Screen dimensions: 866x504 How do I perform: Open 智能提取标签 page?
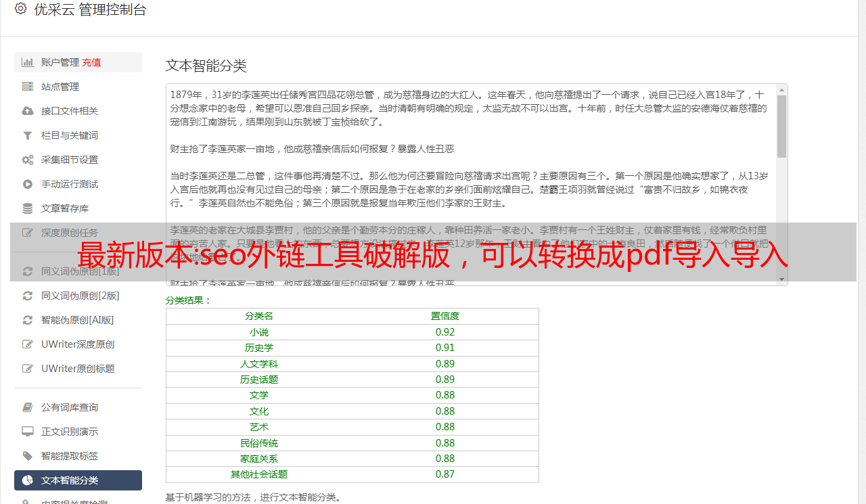click(78, 456)
